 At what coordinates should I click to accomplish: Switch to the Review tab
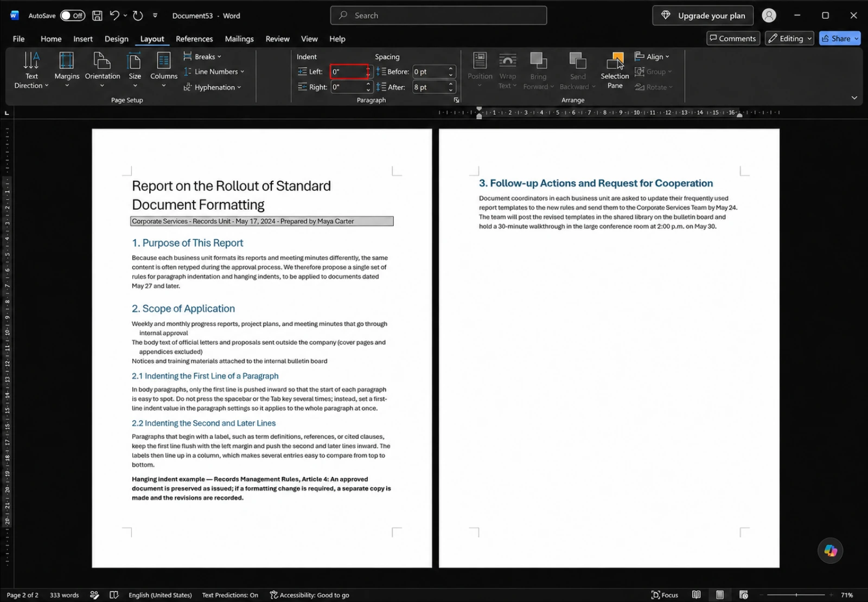pyautogui.click(x=277, y=39)
